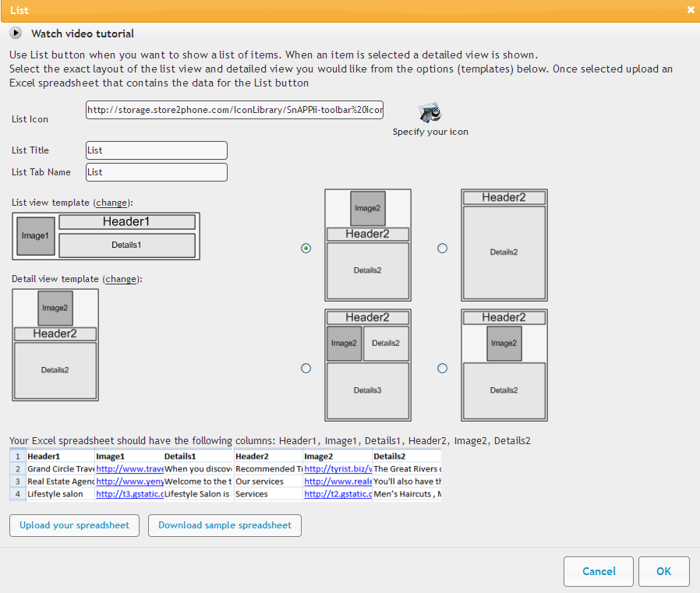The image size is (700, 593).
Task: Click change link for Detail view template
Action: 122,279
